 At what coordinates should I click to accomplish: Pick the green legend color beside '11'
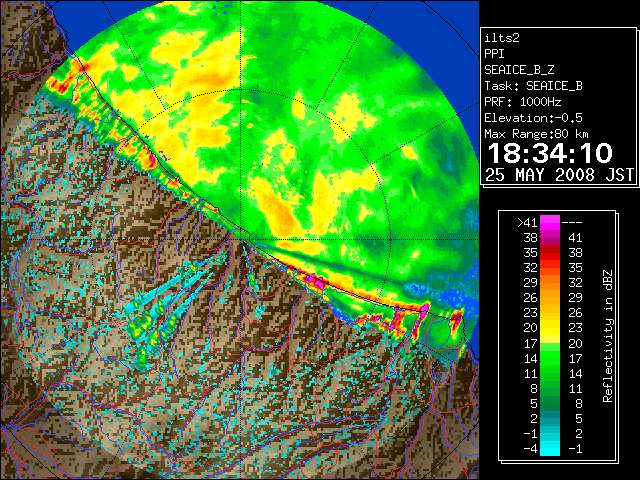[x=550, y=373]
